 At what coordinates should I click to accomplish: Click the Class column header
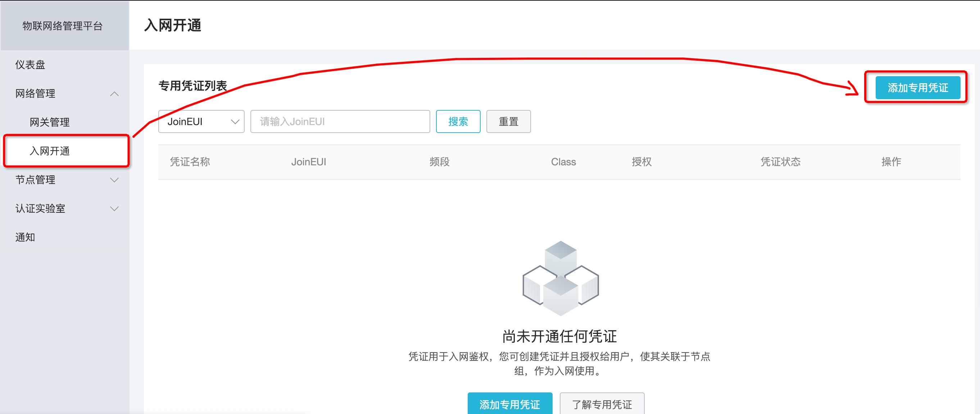pos(563,162)
